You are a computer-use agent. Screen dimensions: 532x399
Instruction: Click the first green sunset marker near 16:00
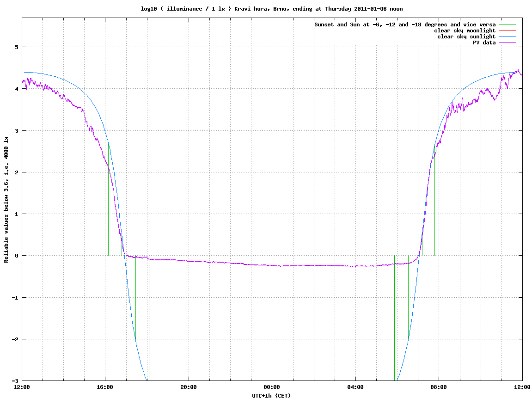(x=108, y=200)
